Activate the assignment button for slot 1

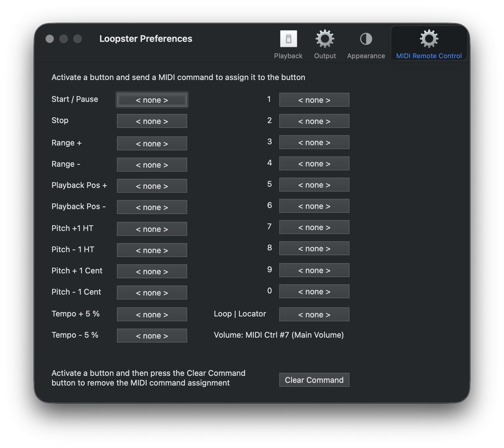(314, 100)
